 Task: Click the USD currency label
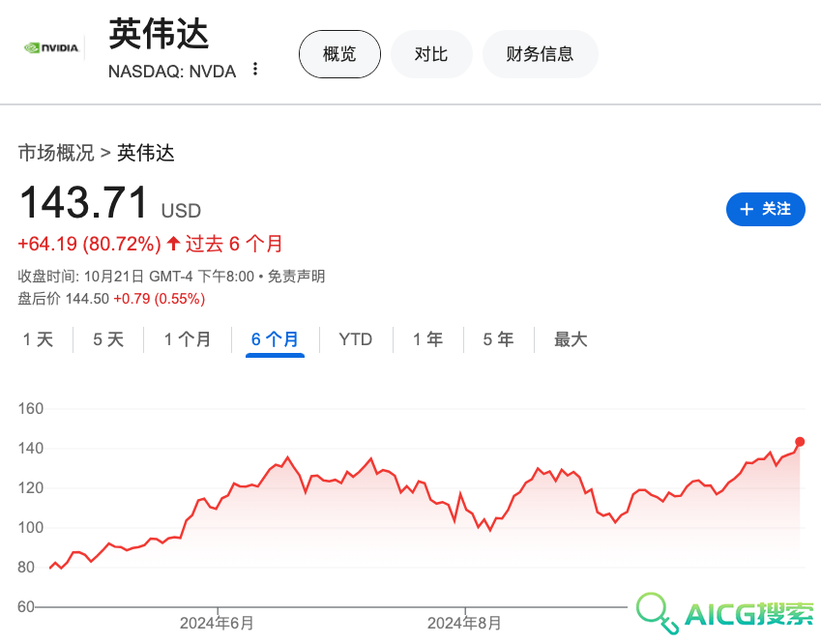(181, 211)
